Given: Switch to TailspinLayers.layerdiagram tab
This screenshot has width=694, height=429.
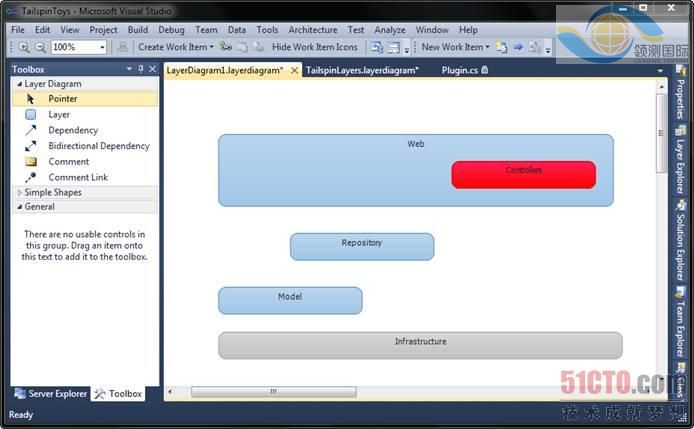Looking at the screenshot, I should pyautogui.click(x=362, y=70).
